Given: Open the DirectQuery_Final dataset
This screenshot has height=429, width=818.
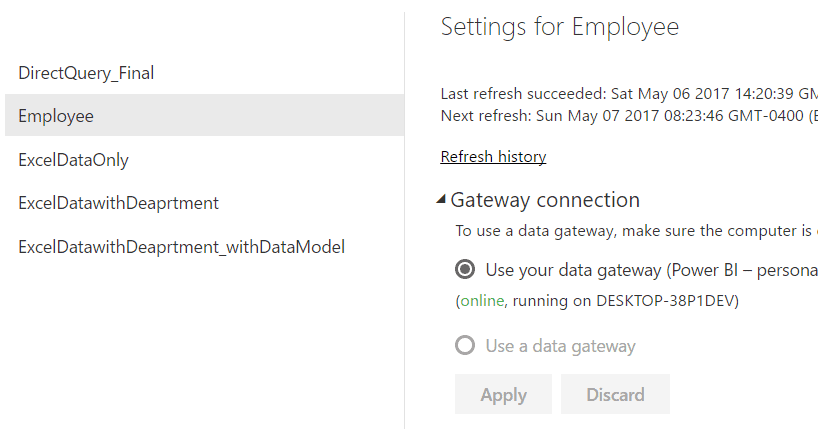Looking at the screenshot, I should (86, 73).
